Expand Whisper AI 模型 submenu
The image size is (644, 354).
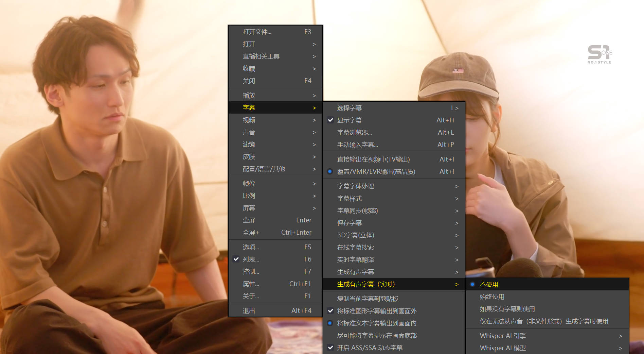pos(547,348)
